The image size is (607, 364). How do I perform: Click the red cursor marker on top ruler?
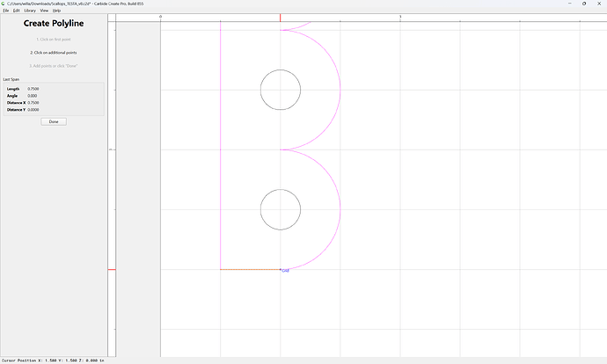coord(281,18)
